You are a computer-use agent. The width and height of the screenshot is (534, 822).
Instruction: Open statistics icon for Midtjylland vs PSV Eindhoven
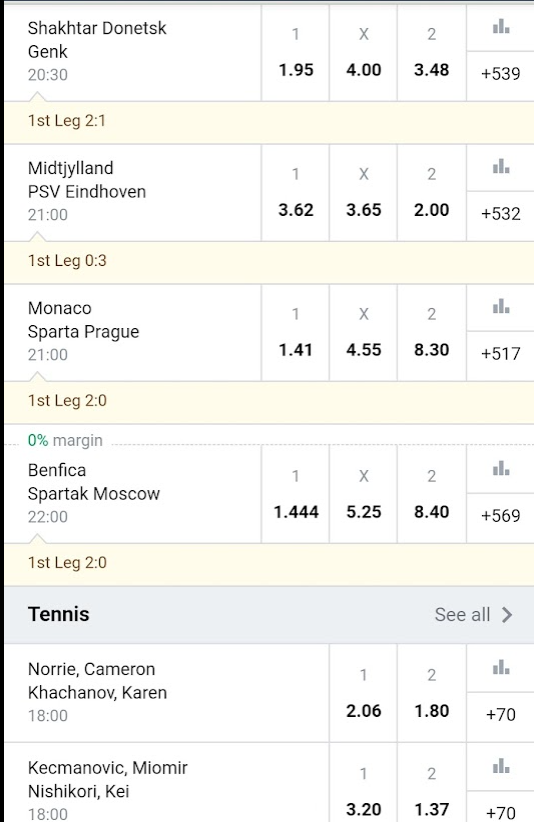[500, 167]
